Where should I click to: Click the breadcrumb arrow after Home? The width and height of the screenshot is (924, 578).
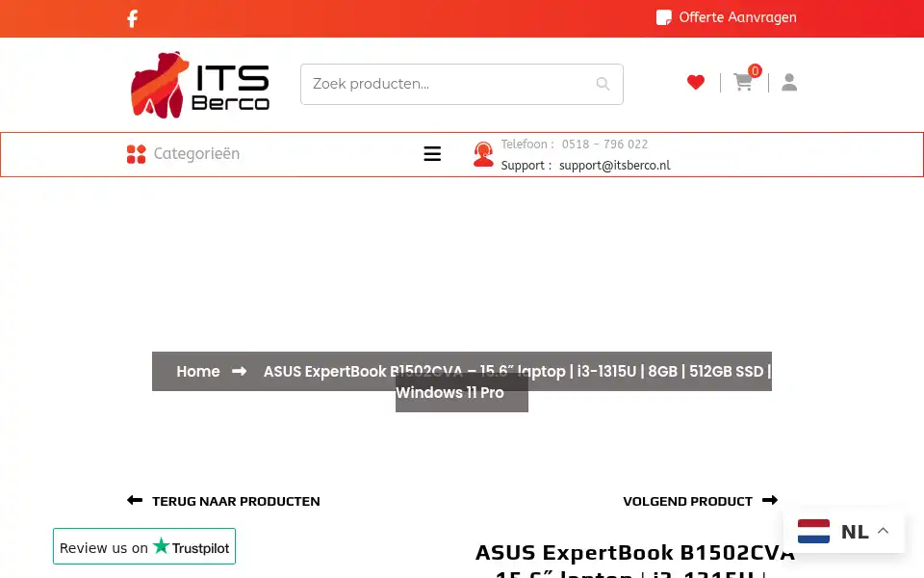(x=240, y=371)
